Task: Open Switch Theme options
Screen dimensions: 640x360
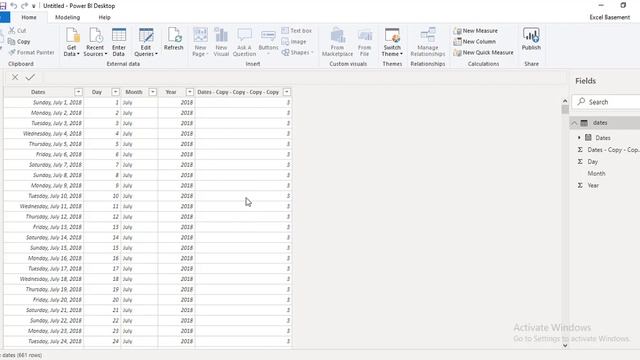Action: click(392, 42)
